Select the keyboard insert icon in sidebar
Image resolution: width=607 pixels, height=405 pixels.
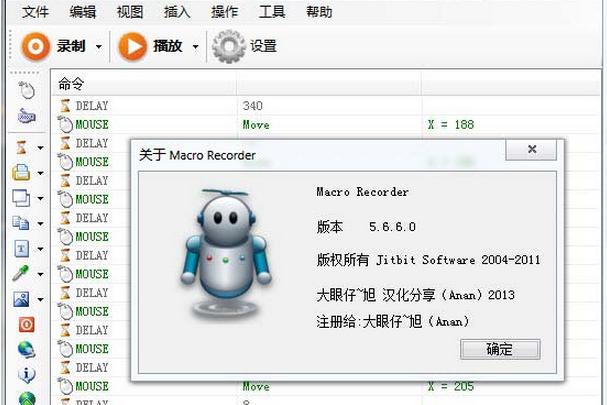coord(27,115)
